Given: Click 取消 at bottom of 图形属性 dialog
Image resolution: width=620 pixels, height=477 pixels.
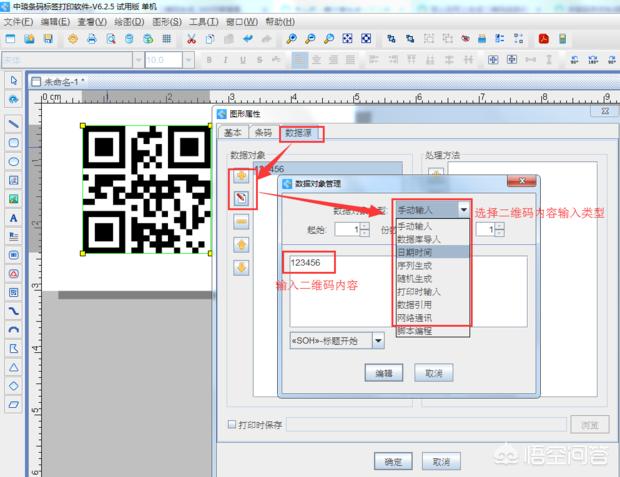Looking at the screenshot, I should coord(441,461).
